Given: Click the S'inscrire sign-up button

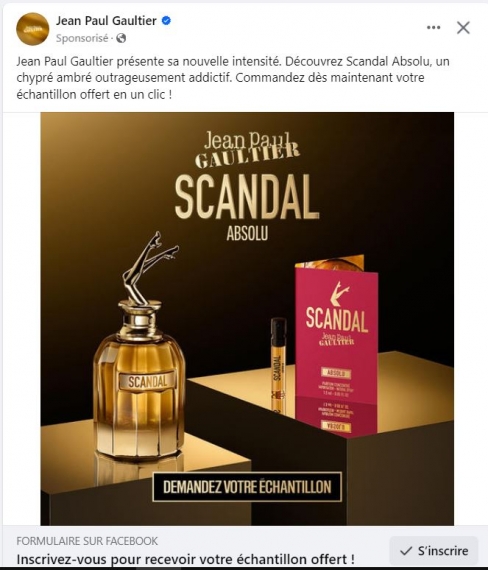Looking at the screenshot, I should coord(433,551).
